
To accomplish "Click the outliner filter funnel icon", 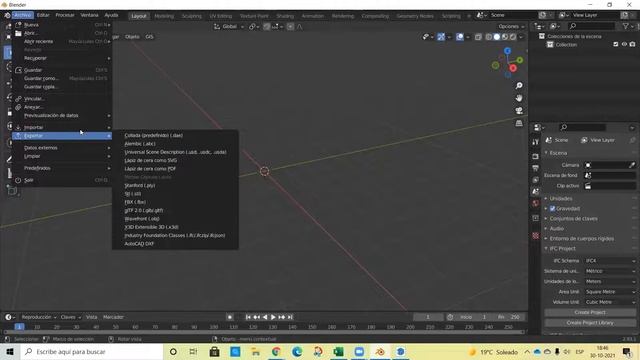I will click(625, 26).
